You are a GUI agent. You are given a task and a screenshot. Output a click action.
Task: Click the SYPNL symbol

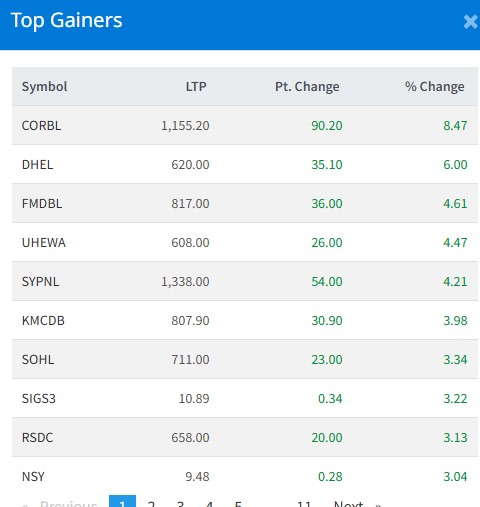[40, 282]
